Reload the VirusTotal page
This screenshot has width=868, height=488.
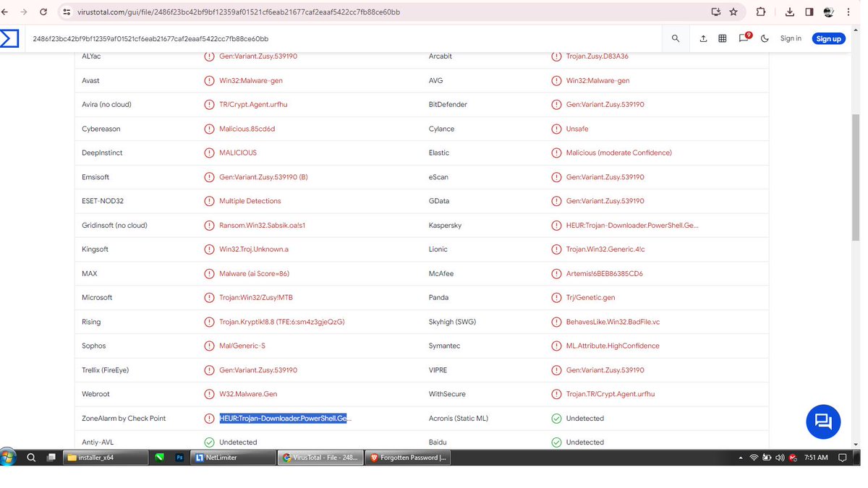coord(44,12)
